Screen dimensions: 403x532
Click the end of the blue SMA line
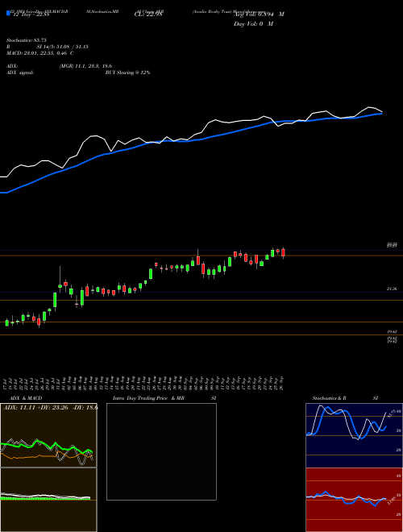click(x=382, y=114)
